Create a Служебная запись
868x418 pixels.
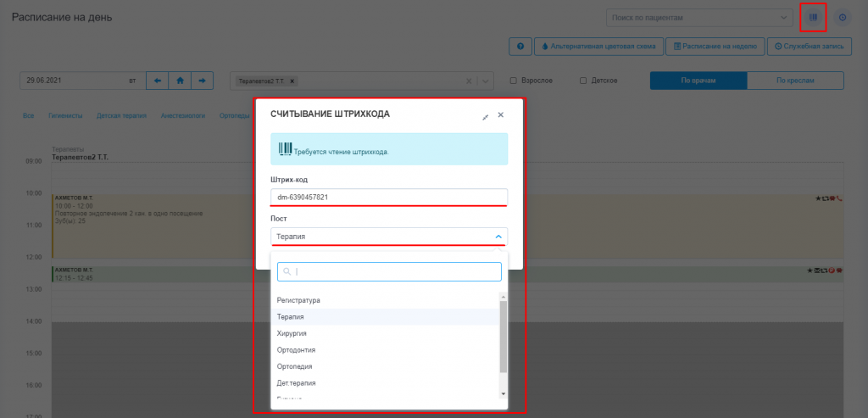(809, 47)
